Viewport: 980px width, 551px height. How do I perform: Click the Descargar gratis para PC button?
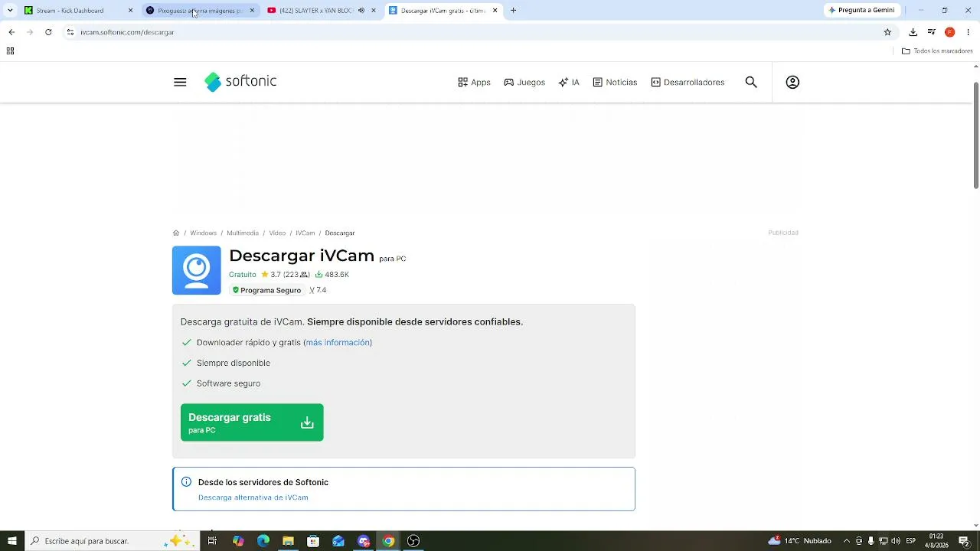(252, 422)
